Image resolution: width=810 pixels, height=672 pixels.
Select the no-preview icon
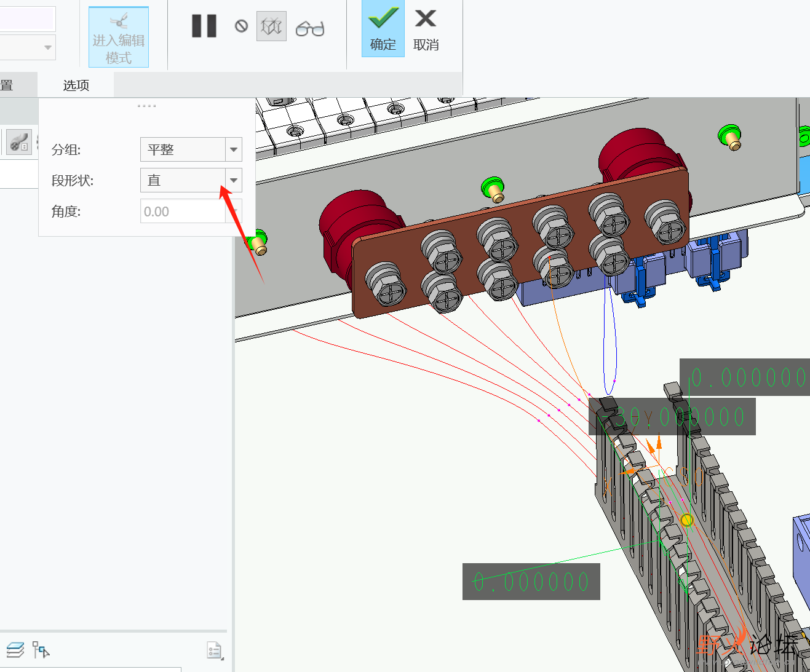[241, 26]
